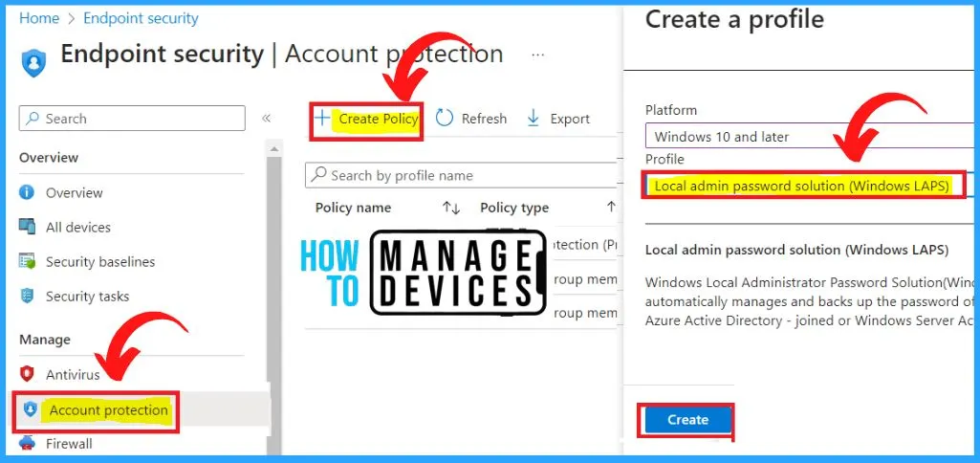Open Security tasks in sidebar

coord(88,296)
